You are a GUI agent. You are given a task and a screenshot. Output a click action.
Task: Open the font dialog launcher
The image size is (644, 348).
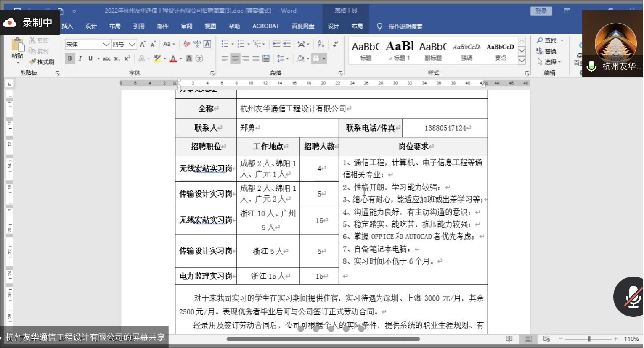pos(212,73)
